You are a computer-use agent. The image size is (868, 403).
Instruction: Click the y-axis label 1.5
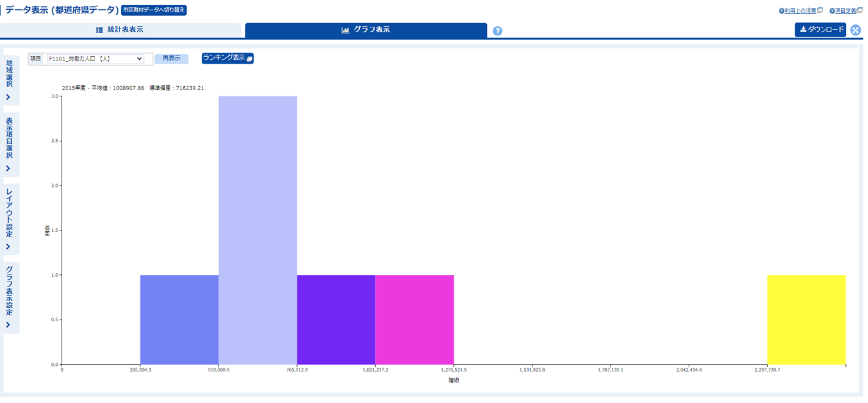(55, 230)
